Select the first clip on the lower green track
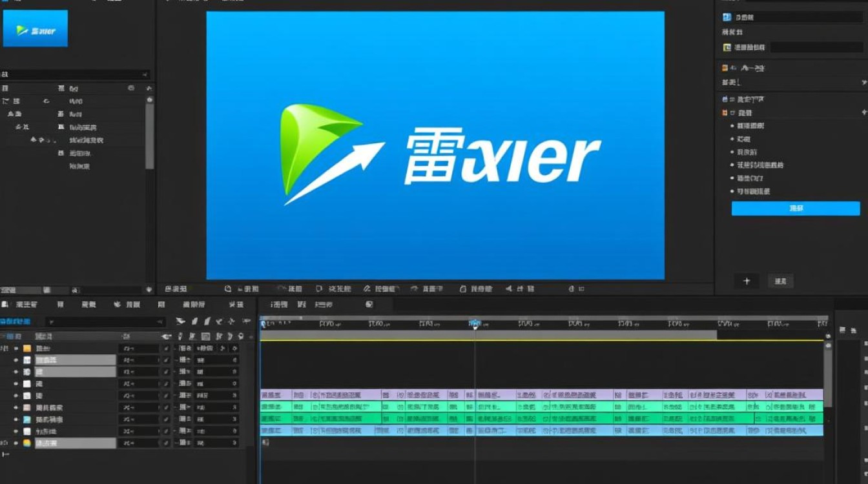 pos(275,418)
